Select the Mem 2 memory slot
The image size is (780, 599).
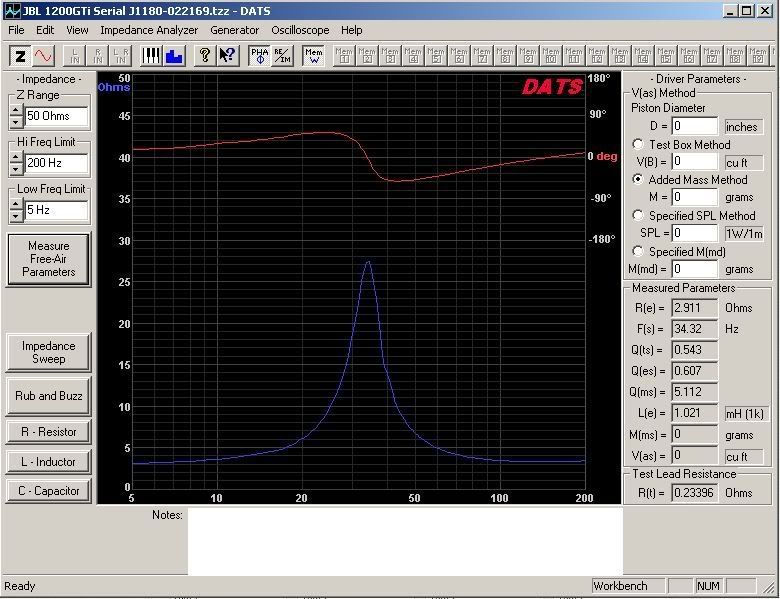click(367, 56)
